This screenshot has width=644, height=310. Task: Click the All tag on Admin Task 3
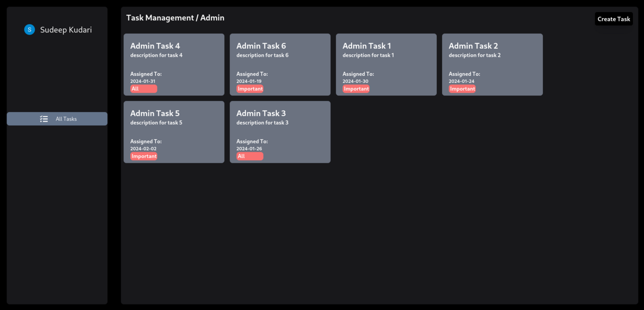coord(249,156)
